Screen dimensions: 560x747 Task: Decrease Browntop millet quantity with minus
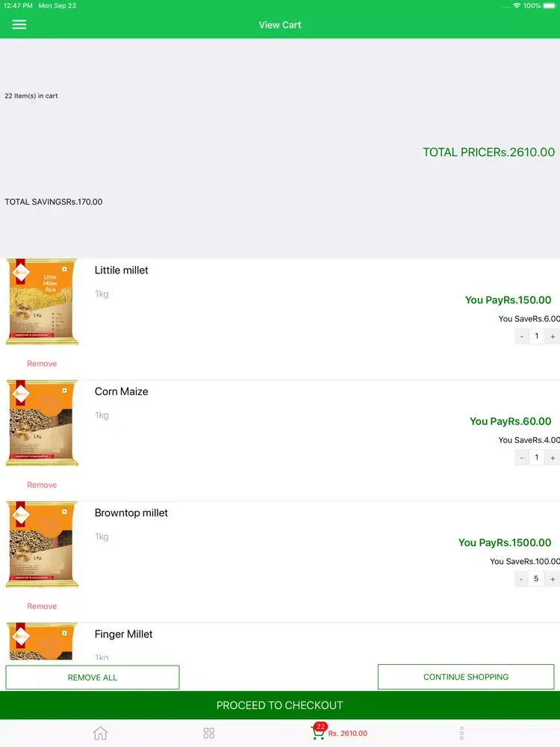(x=521, y=579)
